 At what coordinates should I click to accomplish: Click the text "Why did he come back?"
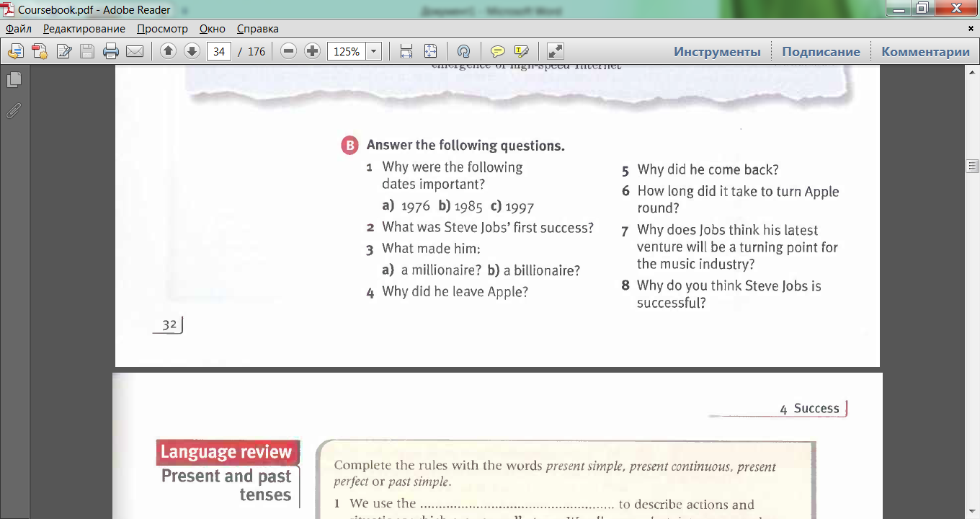(708, 170)
